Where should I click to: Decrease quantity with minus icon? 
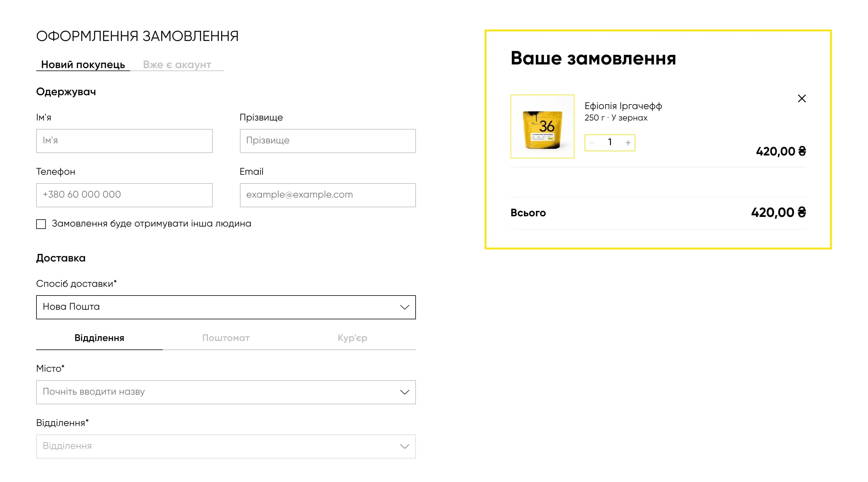coord(592,142)
